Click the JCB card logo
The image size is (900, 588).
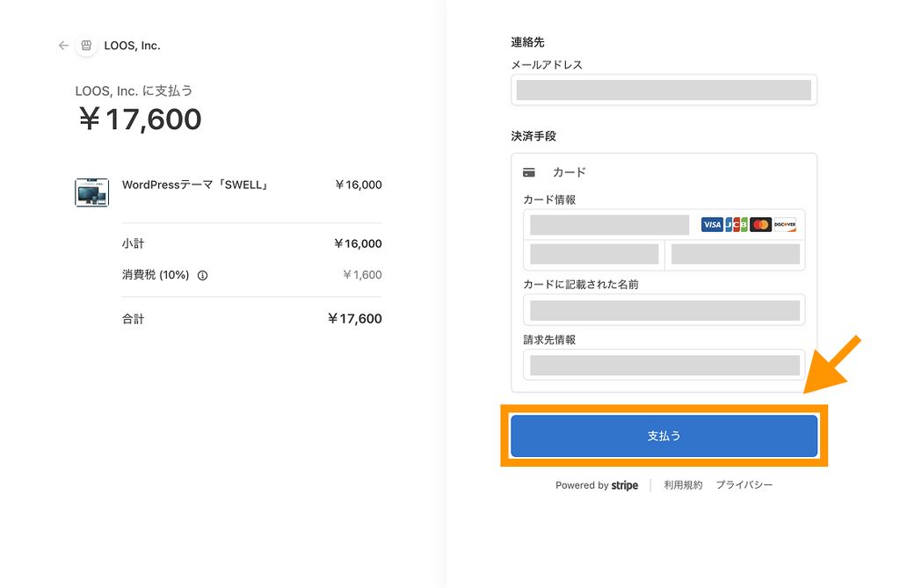736,224
